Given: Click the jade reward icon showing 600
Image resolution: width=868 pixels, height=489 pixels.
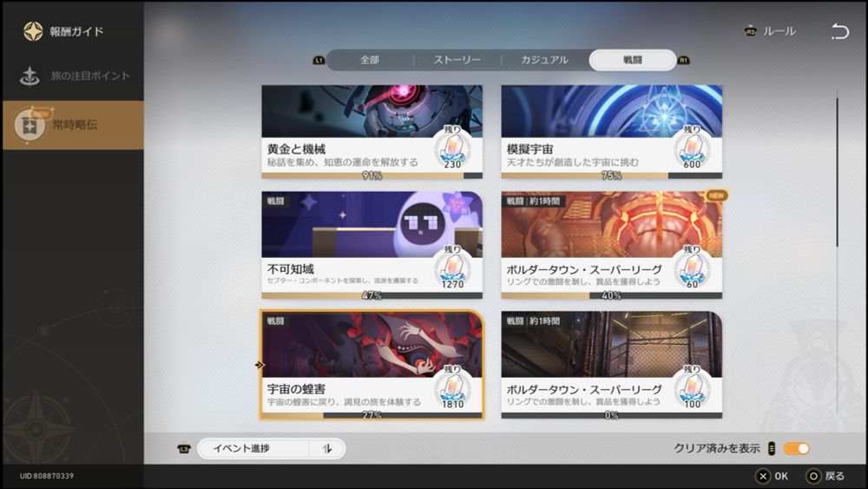Looking at the screenshot, I should [692, 149].
